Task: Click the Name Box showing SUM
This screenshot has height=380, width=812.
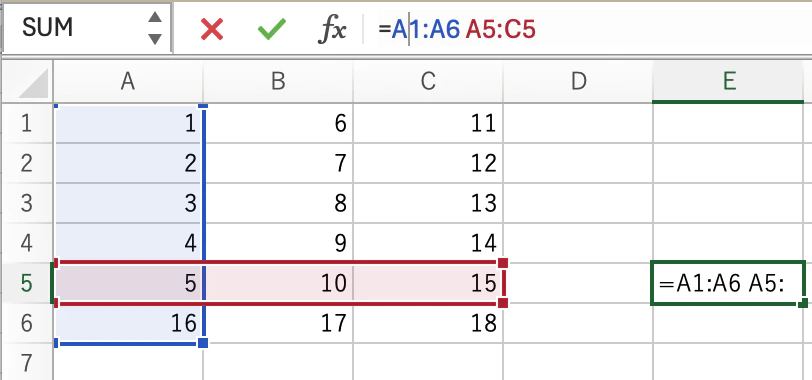Action: [86, 27]
